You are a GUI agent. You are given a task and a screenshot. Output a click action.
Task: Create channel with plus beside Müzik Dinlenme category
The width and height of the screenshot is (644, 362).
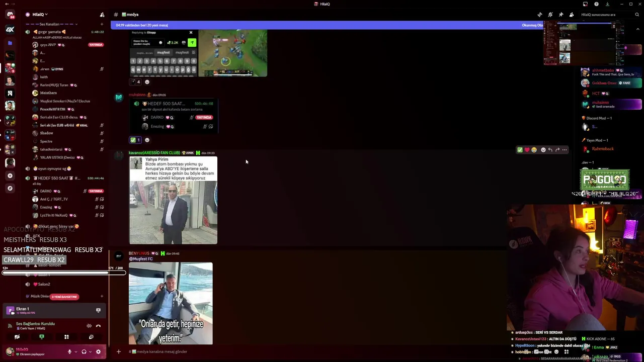coord(102,296)
